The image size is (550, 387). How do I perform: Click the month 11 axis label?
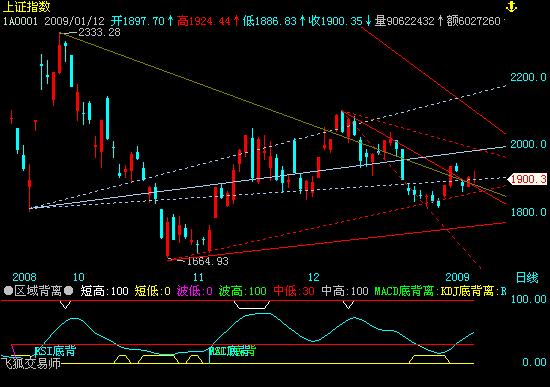tap(199, 277)
